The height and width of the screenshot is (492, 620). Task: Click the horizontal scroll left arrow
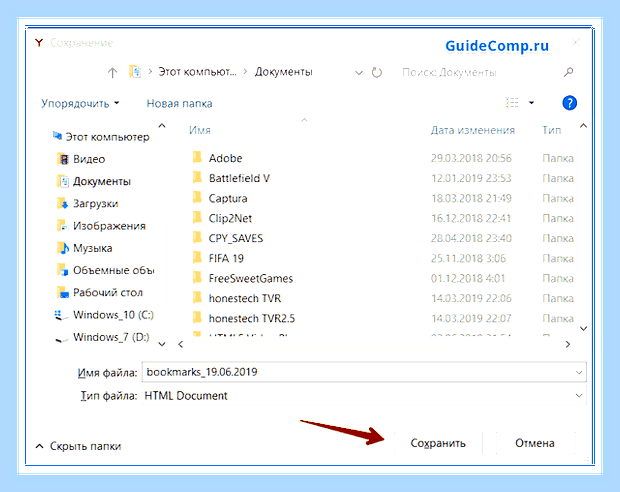click(181, 344)
